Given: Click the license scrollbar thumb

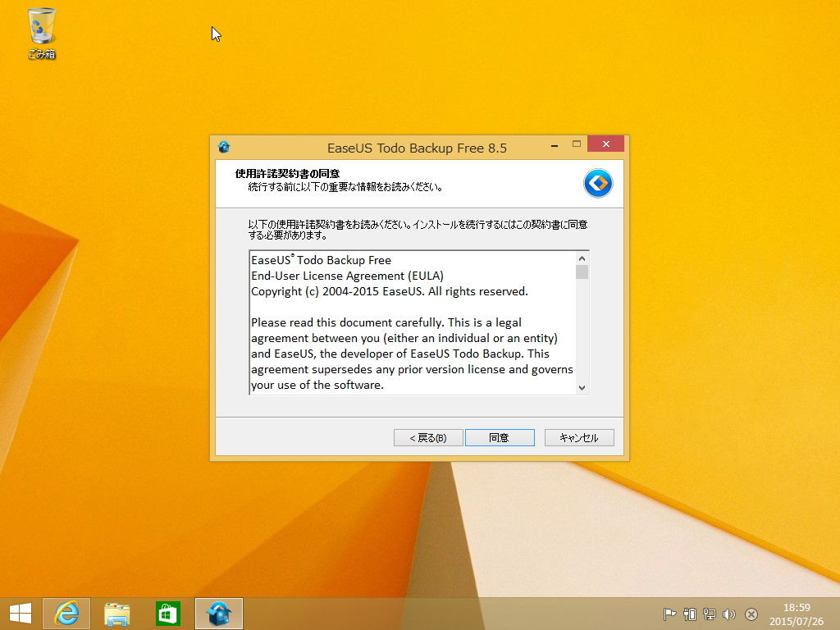Looking at the screenshot, I should [582, 272].
